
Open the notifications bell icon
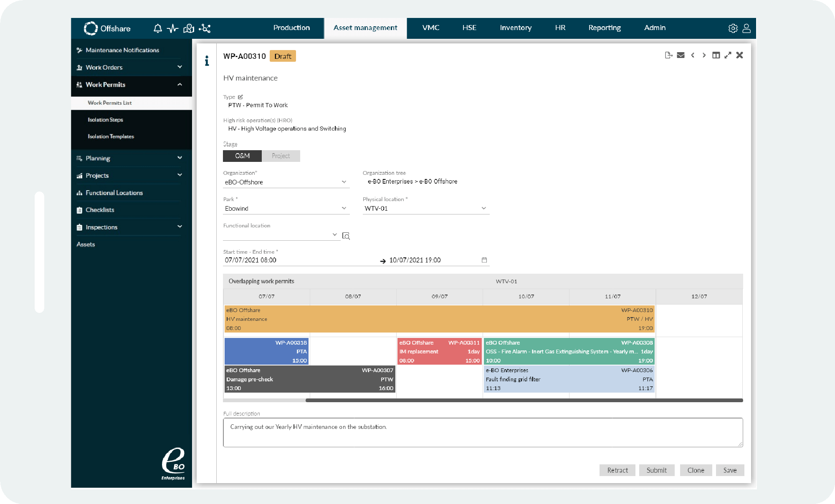(x=157, y=28)
